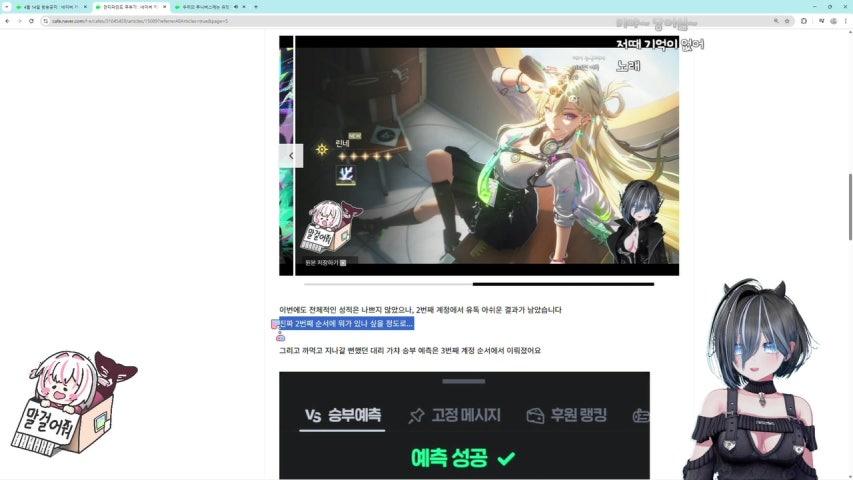Viewport: 853px width, 480px height.
Task: Close the third browser tab
Action: coord(244,7)
